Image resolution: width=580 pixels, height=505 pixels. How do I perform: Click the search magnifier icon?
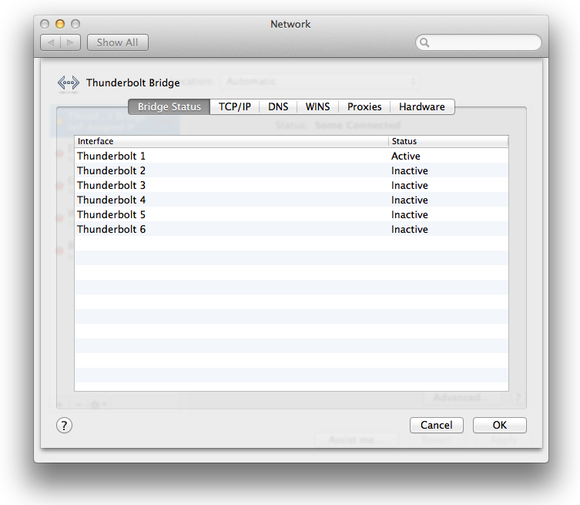pyautogui.click(x=425, y=43)
